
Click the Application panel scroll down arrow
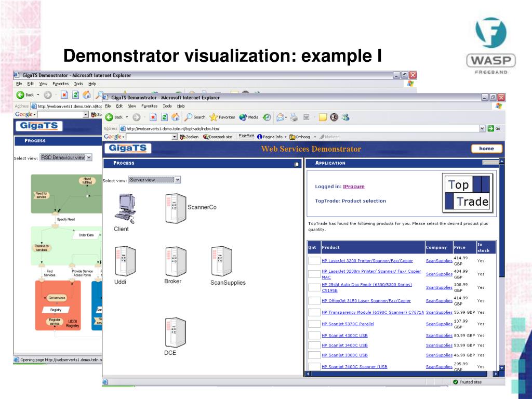point(502,368)
